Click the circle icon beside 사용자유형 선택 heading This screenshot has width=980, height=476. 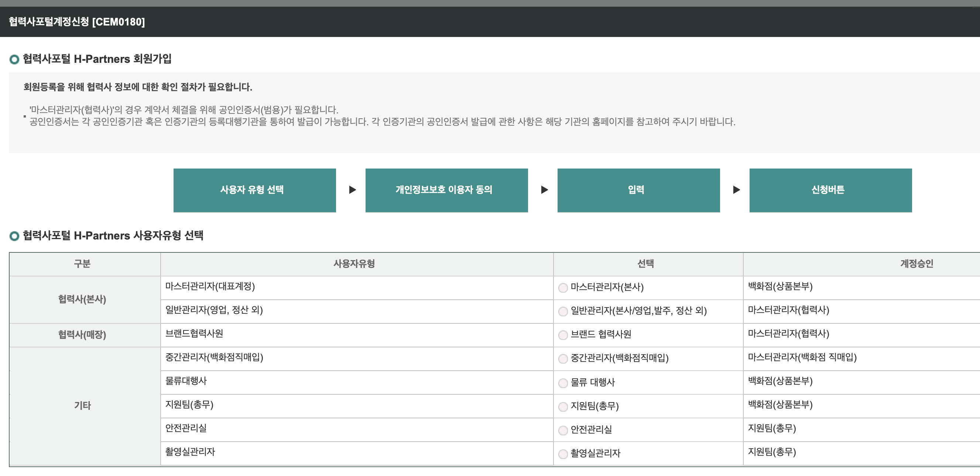pyautogui.click(x=14, y=236)
